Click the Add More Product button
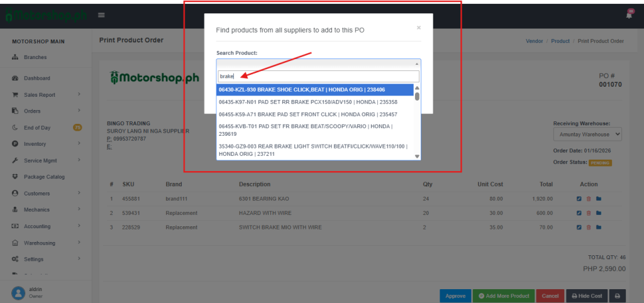The height and width of the screenshot is (303, 644). pyautogui.click(x=502, y=295)
